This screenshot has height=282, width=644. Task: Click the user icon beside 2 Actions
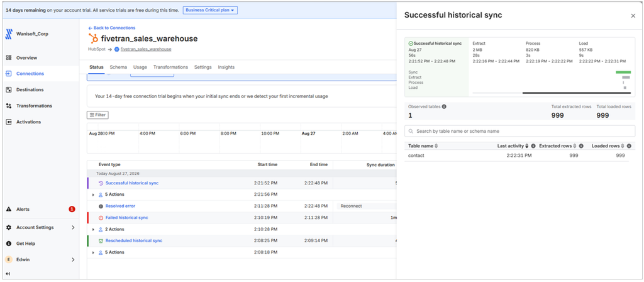coord(101,229)
